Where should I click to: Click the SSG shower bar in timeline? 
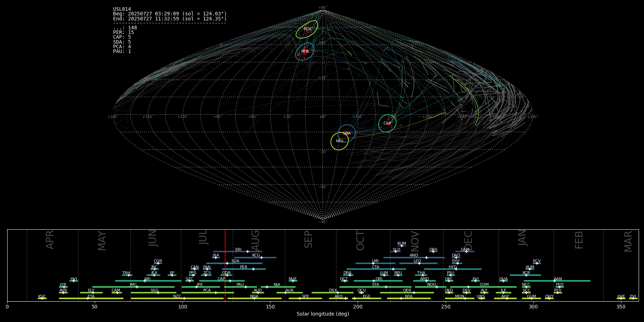tap(153, 293)
